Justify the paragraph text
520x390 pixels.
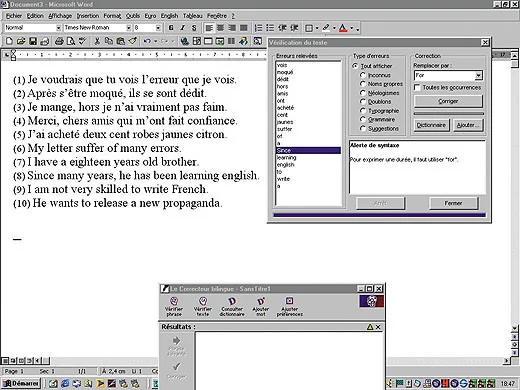(244, 28)
